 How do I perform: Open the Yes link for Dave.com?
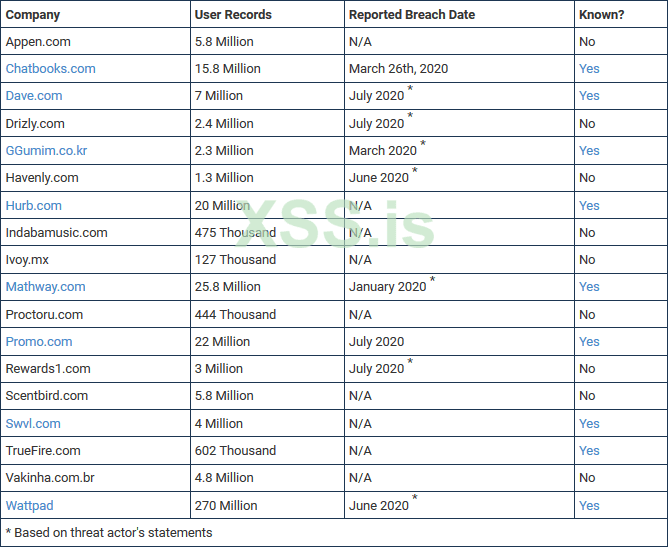[x=589, y=96]
